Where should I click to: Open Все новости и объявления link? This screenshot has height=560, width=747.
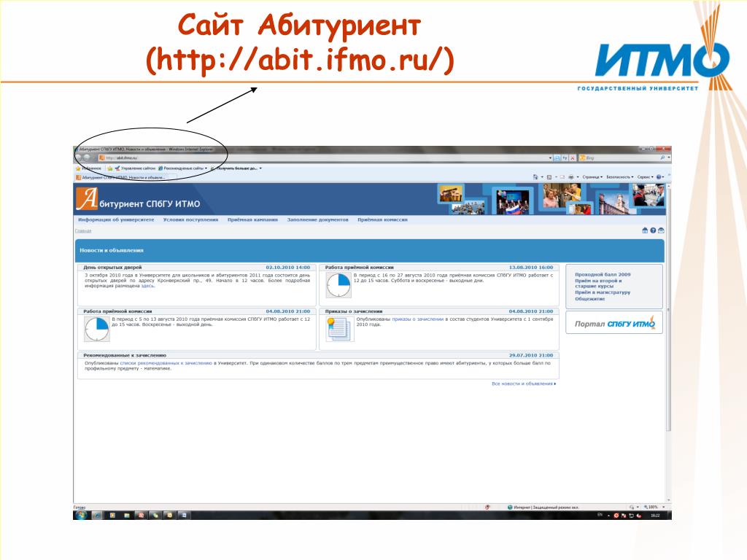point(524,384)
